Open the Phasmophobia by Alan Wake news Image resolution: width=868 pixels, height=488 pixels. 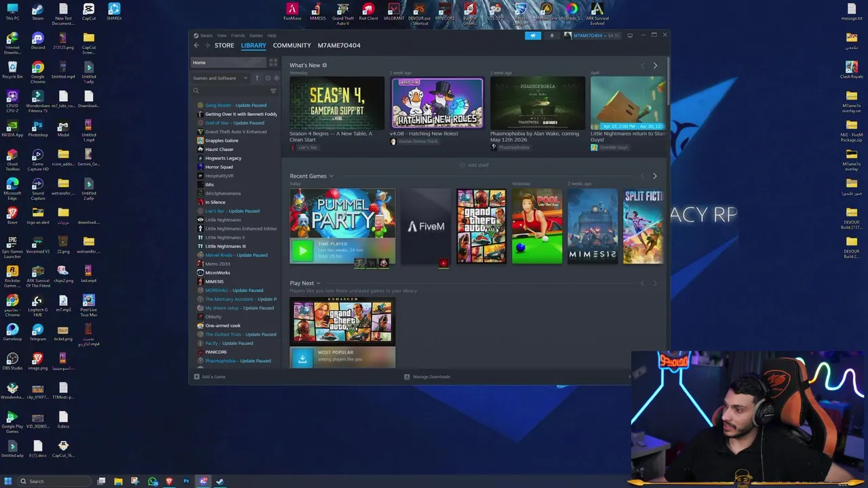[538, 103]
